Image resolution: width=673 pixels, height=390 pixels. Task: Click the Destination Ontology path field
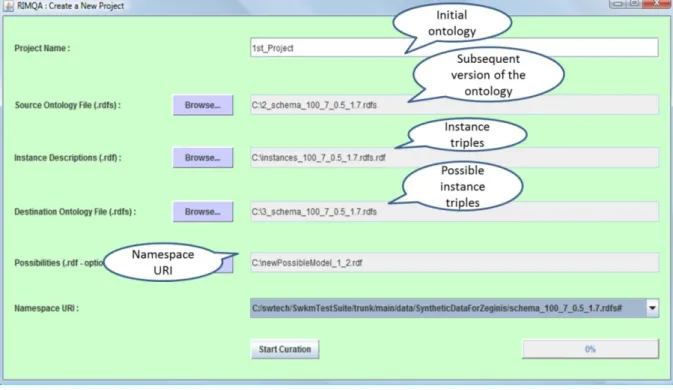454,212
